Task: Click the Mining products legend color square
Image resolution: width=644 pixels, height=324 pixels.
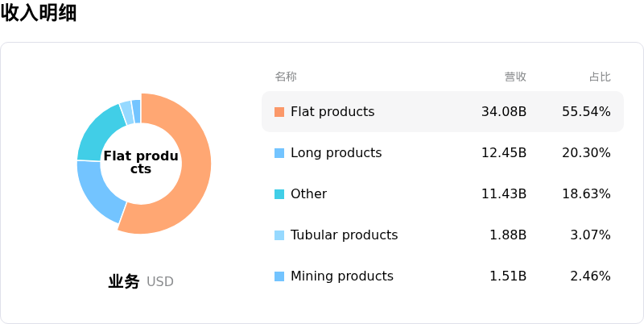Action: pos(279,276)
